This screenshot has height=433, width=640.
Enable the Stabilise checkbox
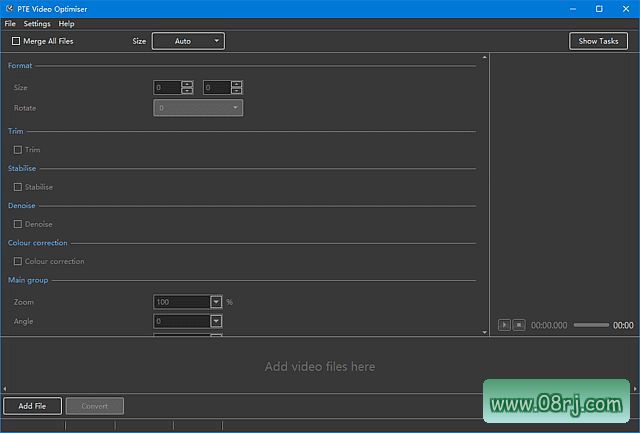click(18, 187)
